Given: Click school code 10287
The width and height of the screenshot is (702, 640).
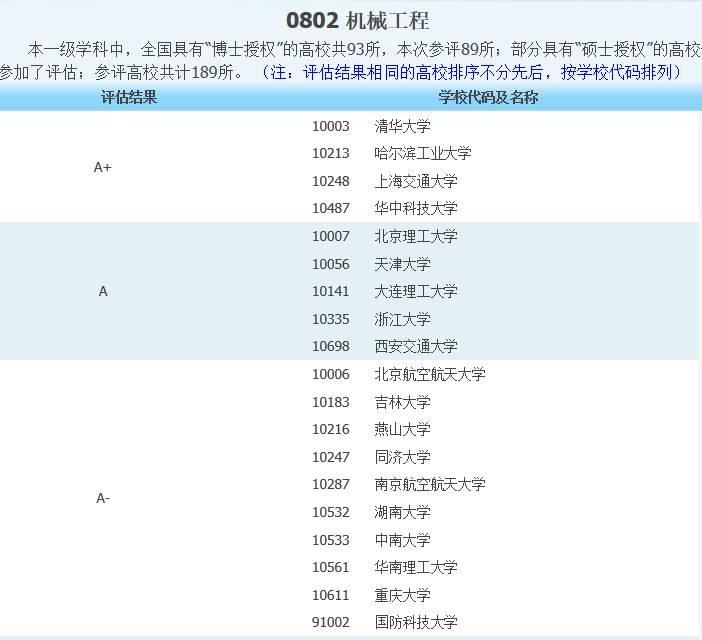Looking at the screenshot, I should tap(330, 484).
